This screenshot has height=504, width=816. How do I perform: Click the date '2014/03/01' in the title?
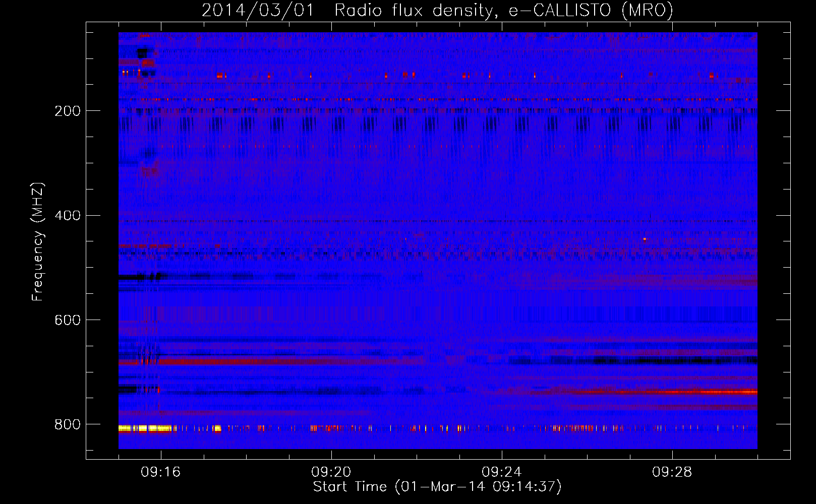(258, 11)
